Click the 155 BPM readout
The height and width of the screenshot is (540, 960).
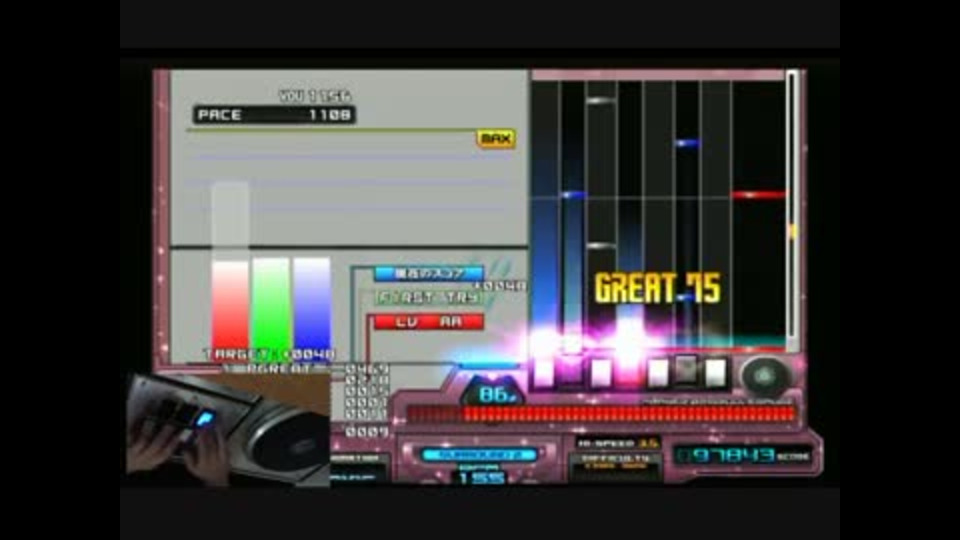481,477
